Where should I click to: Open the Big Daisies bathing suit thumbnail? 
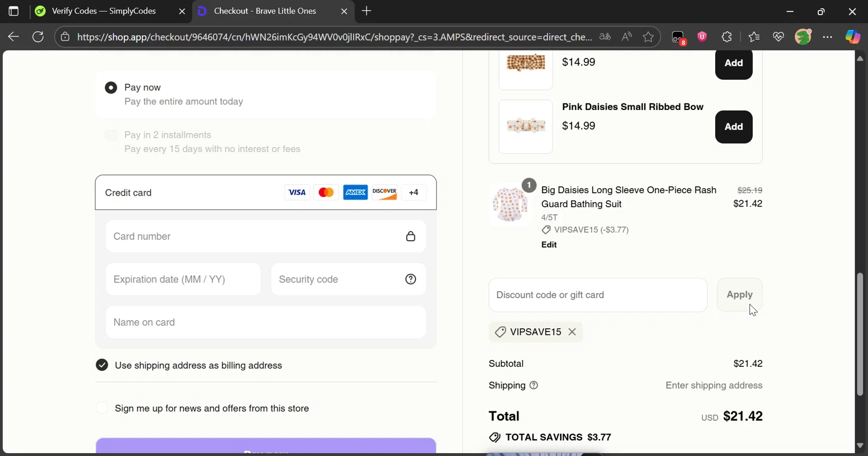(x=510, y=204)
